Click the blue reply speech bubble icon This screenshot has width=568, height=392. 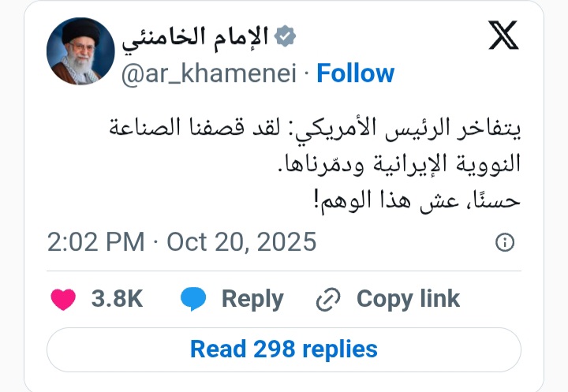(x=193, y=300)
